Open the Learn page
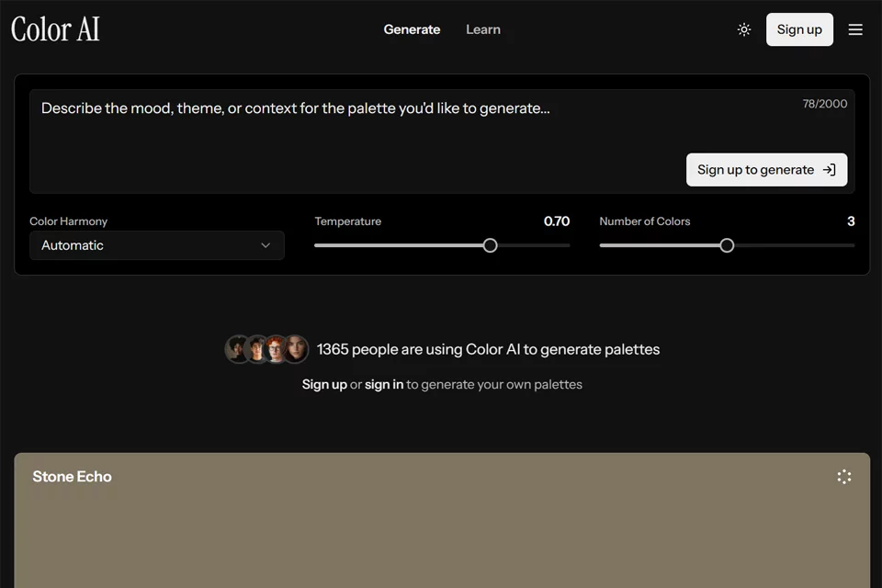This screenshot has width=882, height=588. pyautogui.click(x=482, y=29)
